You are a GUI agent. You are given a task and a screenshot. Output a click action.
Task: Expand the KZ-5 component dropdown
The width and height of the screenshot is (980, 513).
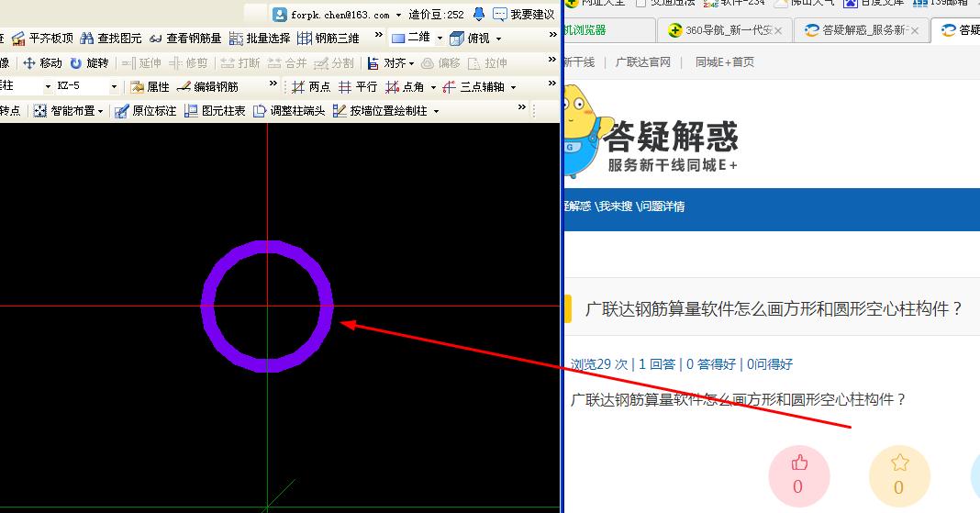[114, 86]
